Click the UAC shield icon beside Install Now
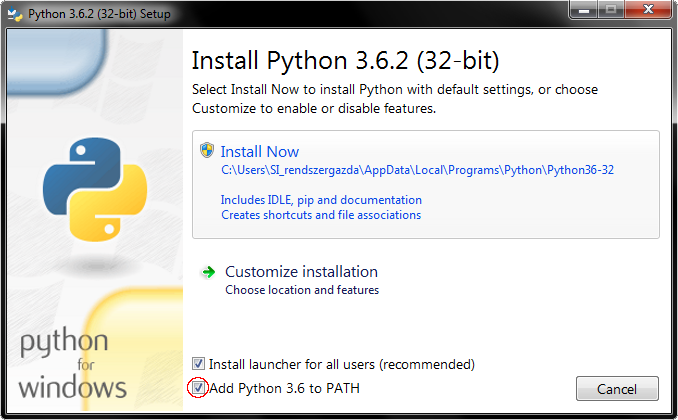 (x=207, y=151)
